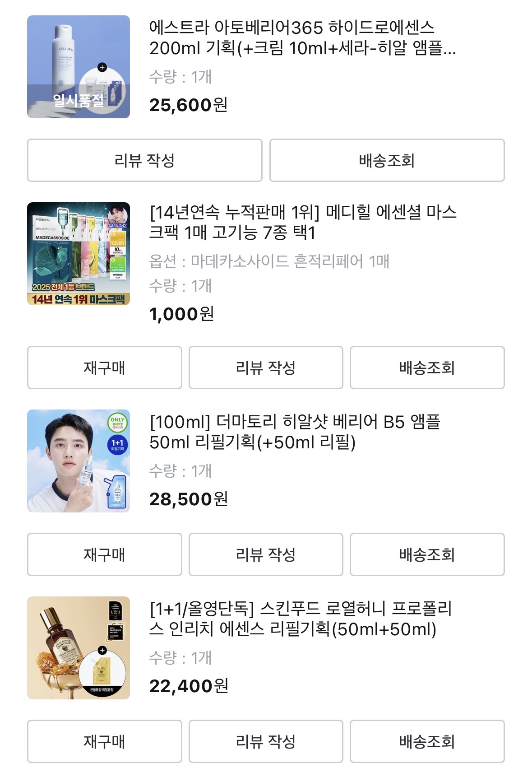
Task: Write a review for the Dermatory B5 Ampoule
Action: click(x=265, y=554)
